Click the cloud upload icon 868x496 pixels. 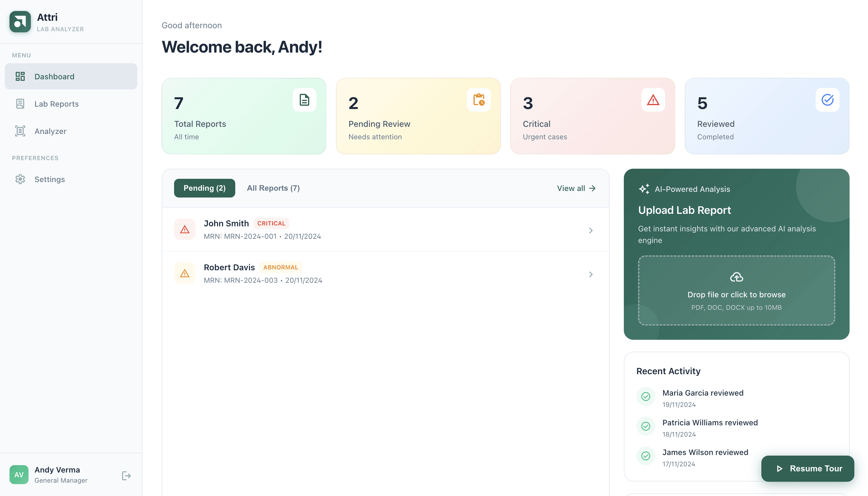736,277
